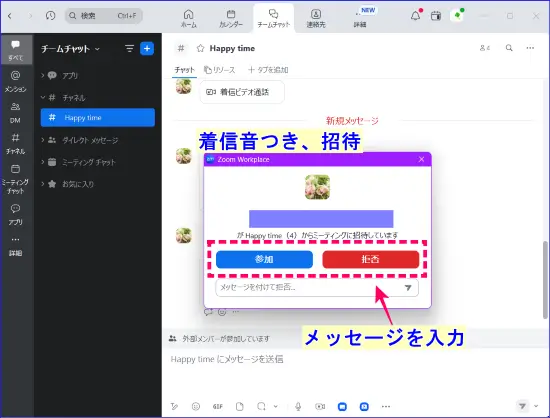Image resolution: width=550 pixels, height=418 pixels.
Task: Star the Happy time channel
Action: pyautogui.click(x=200, y=48)
